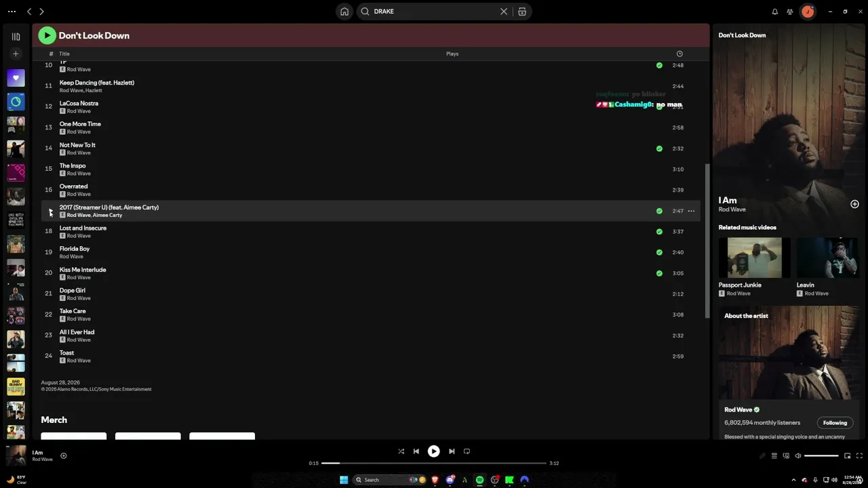868x488 pixels.
Task: Select the track Keep Dancing (feat. Hazlett)
Action: tap(372, 86)
